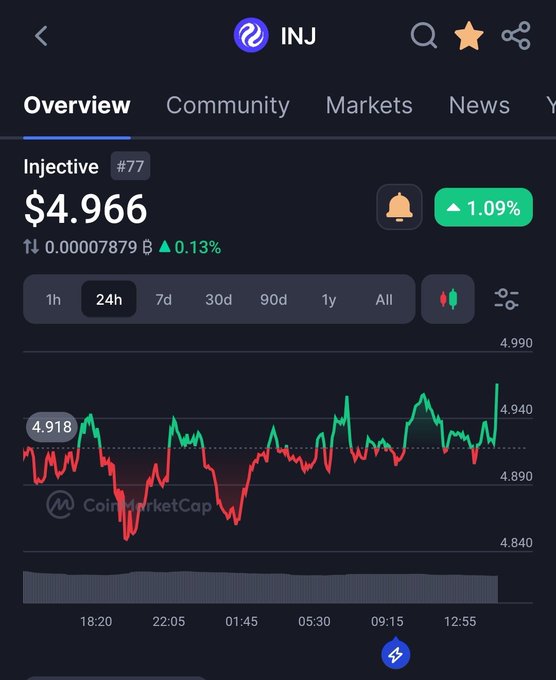
Task: Tap the 4.940 axis label
Action: (x=516, y=409)
